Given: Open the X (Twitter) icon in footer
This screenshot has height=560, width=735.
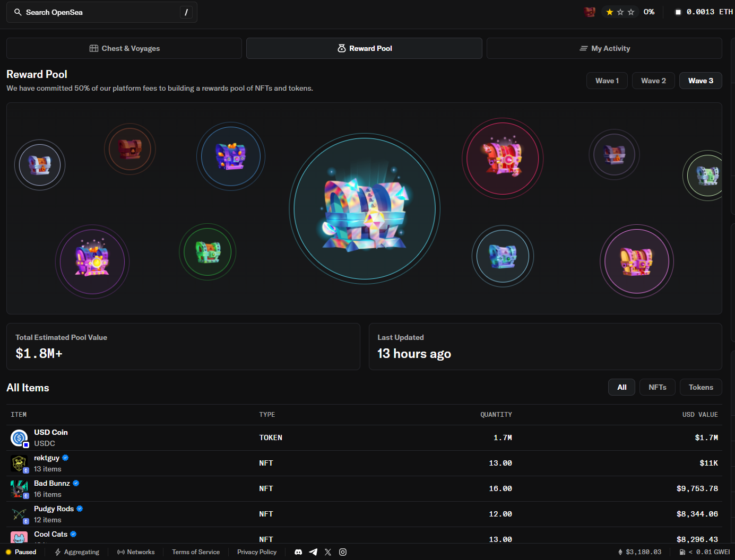Looking at the screenshot, I should pyautogui.click(x=328, y=552).
